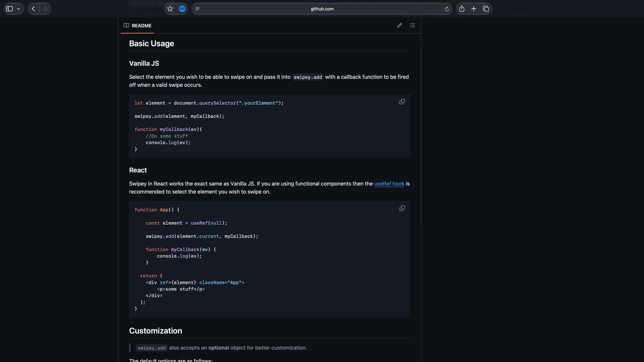Image resolution: width=644 pixels, height=362 pixels.
Task: Click the Basic Usage heading
Action: 151,43
